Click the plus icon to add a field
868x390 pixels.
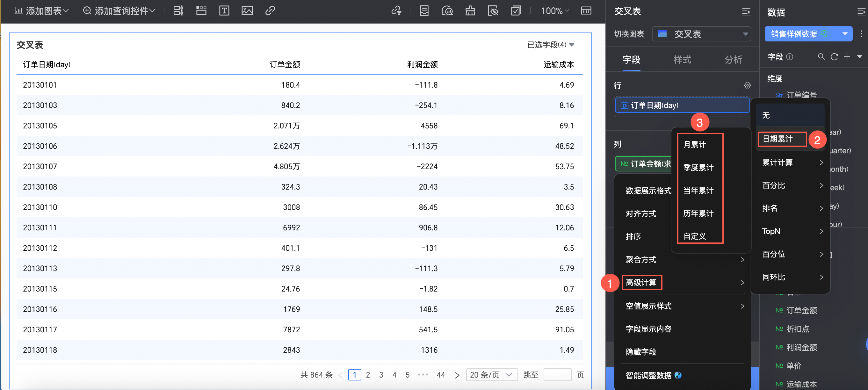(847, 57)
